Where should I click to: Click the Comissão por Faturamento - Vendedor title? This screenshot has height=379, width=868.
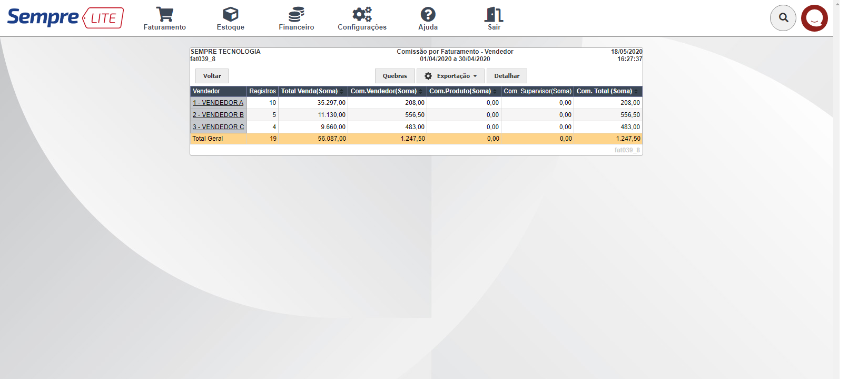455,52
